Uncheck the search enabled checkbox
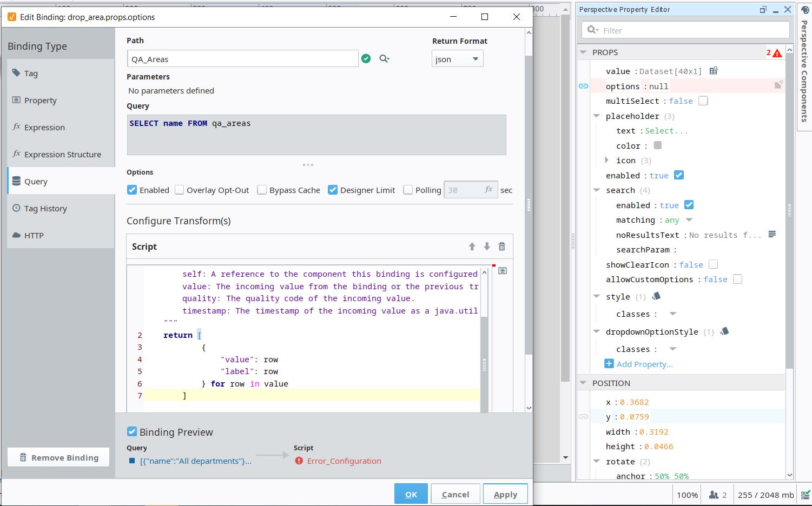The height and width of the screenshot is (506, 812). pos(689,205)
